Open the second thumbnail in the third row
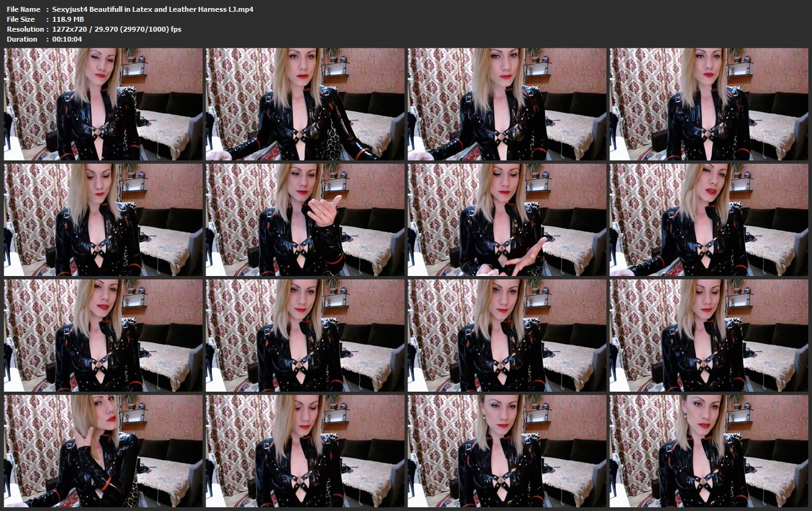The height and width of the screenshot is (511, 812). (x=306, y=336)
